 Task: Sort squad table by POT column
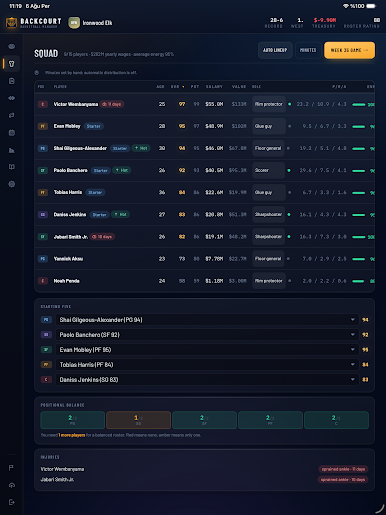click(195, 87)
